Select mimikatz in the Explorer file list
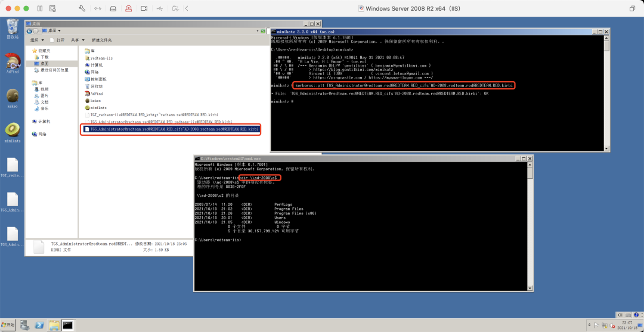 pos(95,107)
